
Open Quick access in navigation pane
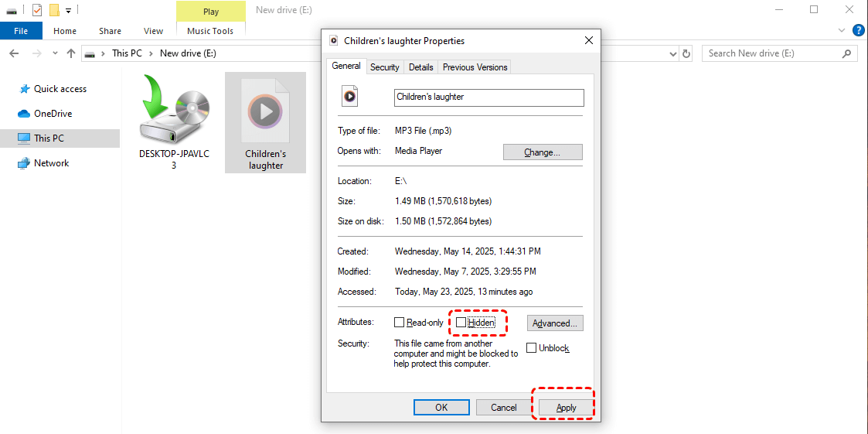pyautogui.click(x=60, y=89)
